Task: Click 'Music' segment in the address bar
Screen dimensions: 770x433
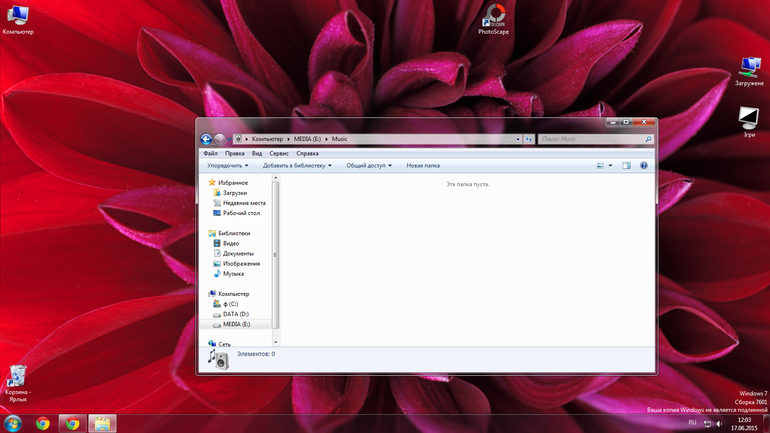Action: pos(339,139)
